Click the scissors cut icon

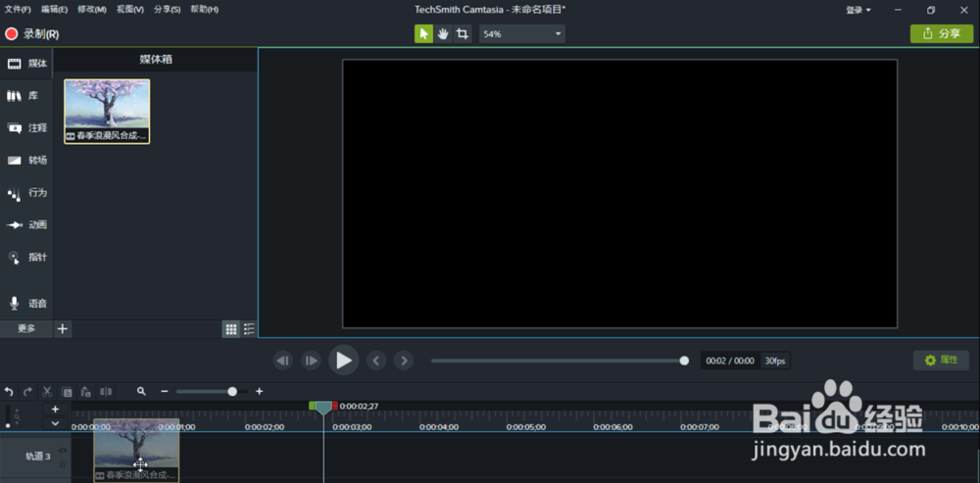(x=47, y=392)
